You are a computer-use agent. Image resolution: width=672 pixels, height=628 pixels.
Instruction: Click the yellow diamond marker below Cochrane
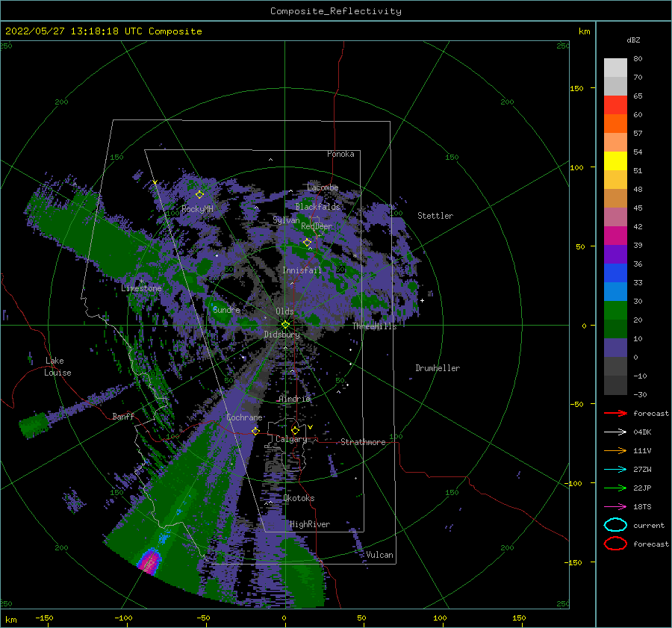pyautogui.click(x=255, y=431)
